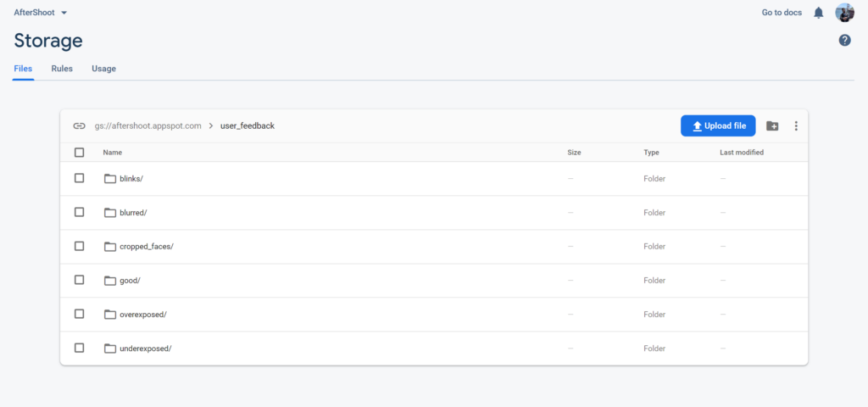Screen dimensions: 868x407
Task: Switch to the Rules tab
Action: pyautogui.click(x=62, y=69)
